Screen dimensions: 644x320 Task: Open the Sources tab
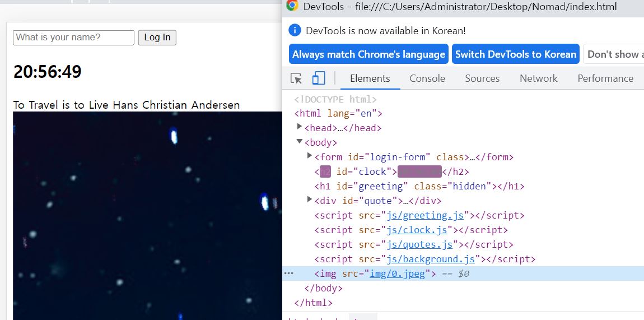482,78
